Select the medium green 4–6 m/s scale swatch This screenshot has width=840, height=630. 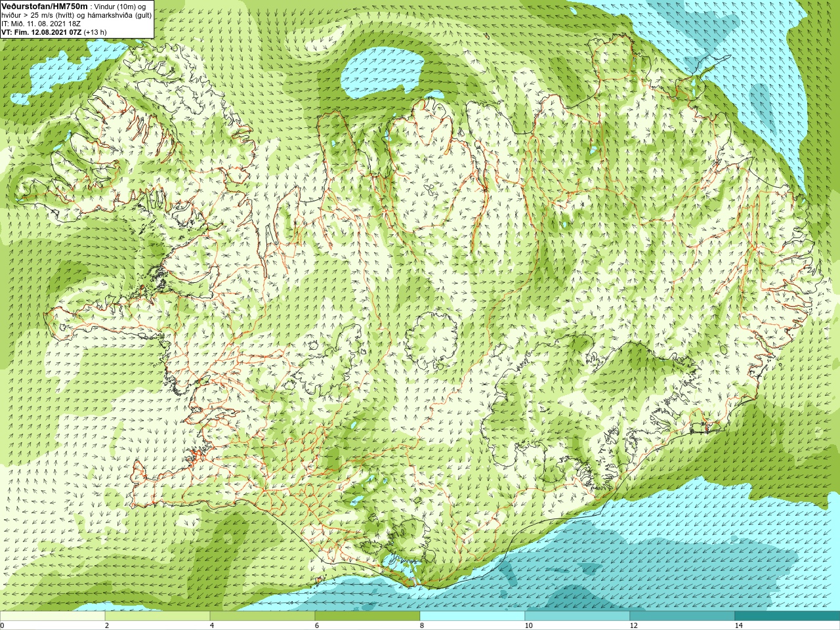(x=262, y=616)
